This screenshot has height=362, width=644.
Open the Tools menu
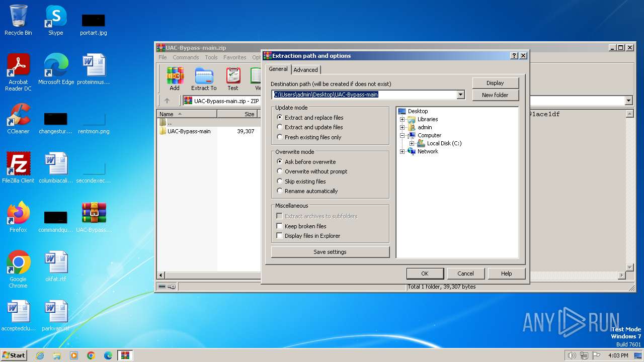click(211, 57)
